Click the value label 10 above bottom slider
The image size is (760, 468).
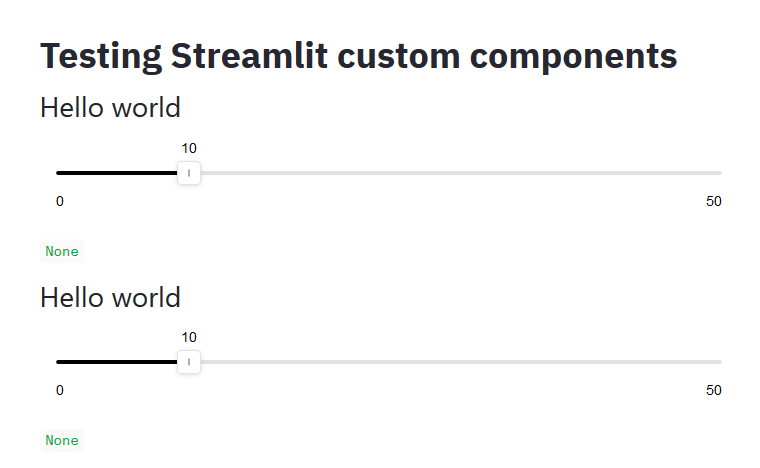[x=189, y=337]
